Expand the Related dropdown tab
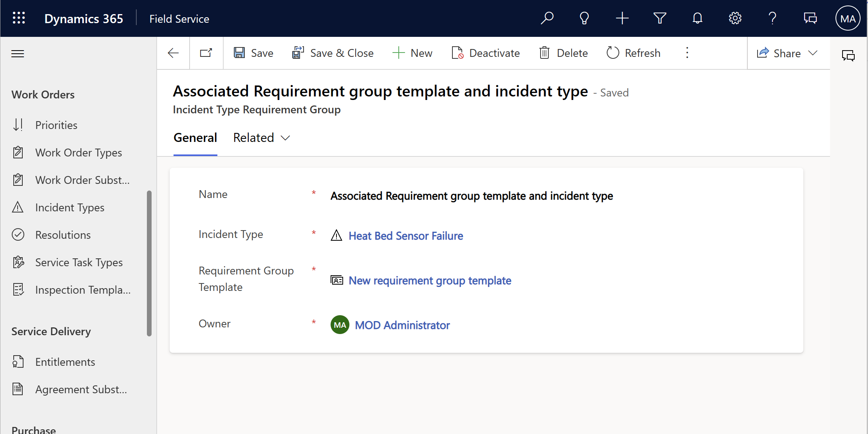This screenshot has height=434, width=868. click(x=261, y=138)
